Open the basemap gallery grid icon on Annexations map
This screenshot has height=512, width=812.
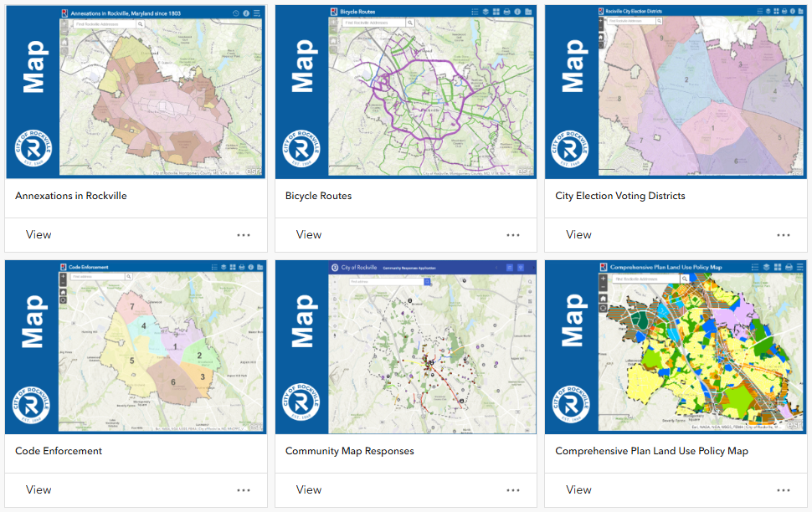[x=256, y=12]
